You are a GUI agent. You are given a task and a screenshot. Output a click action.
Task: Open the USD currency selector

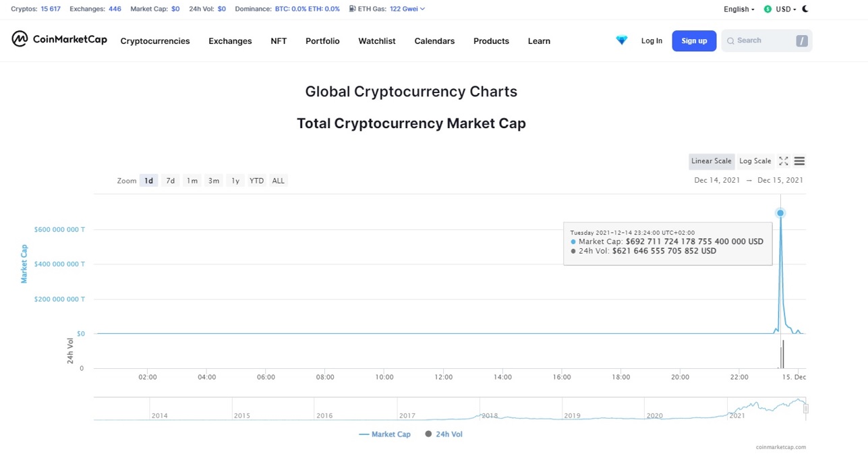(x=786, y=9)
